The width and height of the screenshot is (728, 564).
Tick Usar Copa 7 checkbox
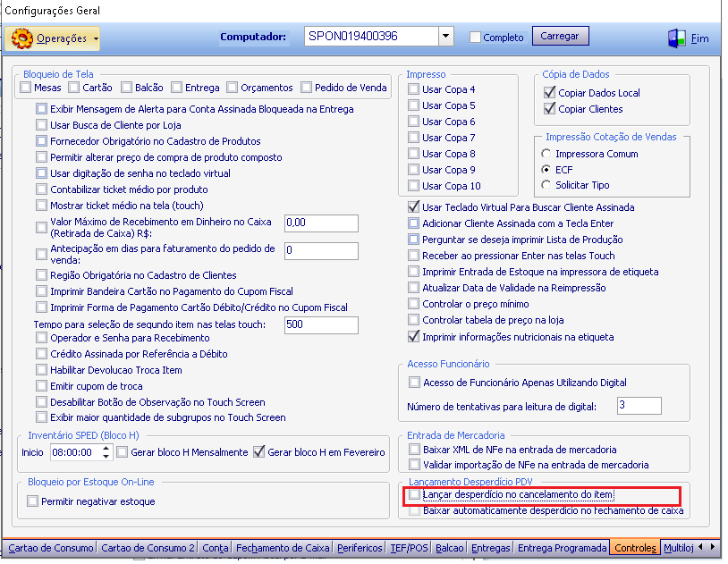413,138
